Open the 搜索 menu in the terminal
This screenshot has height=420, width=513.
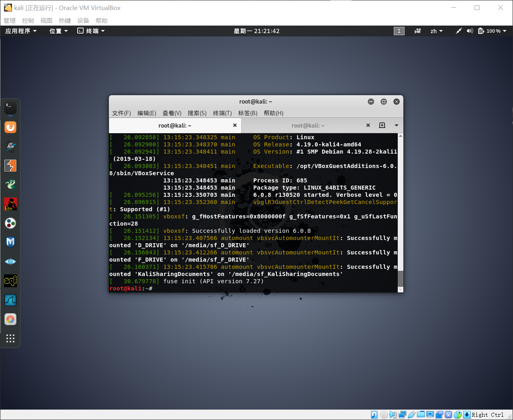coord(197,113)
